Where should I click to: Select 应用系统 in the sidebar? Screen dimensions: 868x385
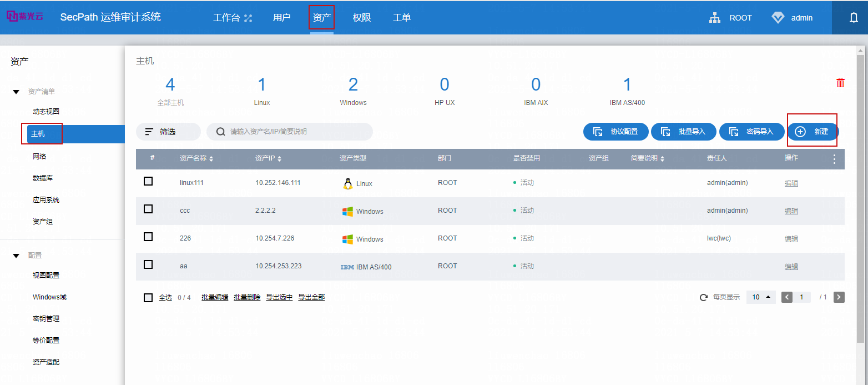46,200
